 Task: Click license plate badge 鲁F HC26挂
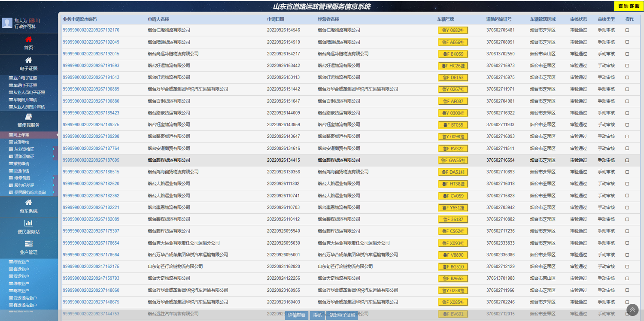[x=453, y=66]
